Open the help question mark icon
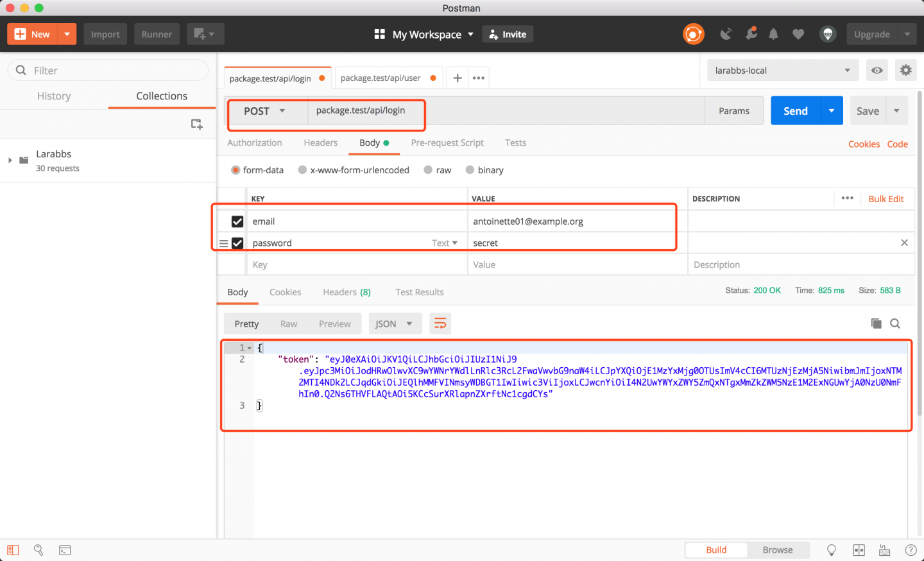This screenshot has width=924, height=561. tap(911, 550)
